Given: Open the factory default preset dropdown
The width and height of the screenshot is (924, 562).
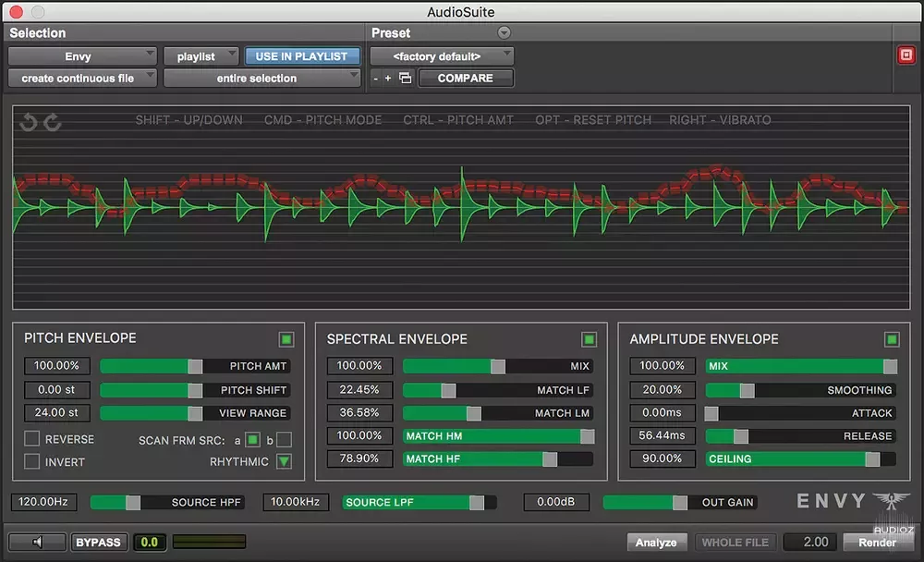Looking at the screenshot, I should click(x=442, y=56).
